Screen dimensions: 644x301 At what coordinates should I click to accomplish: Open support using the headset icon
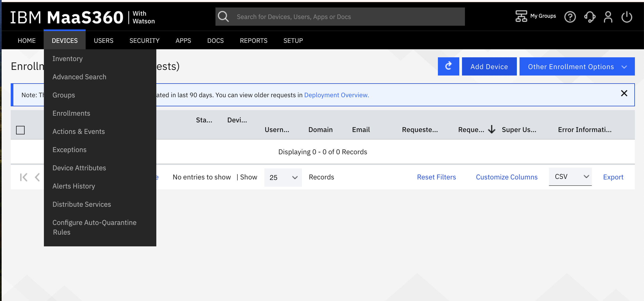589,17
